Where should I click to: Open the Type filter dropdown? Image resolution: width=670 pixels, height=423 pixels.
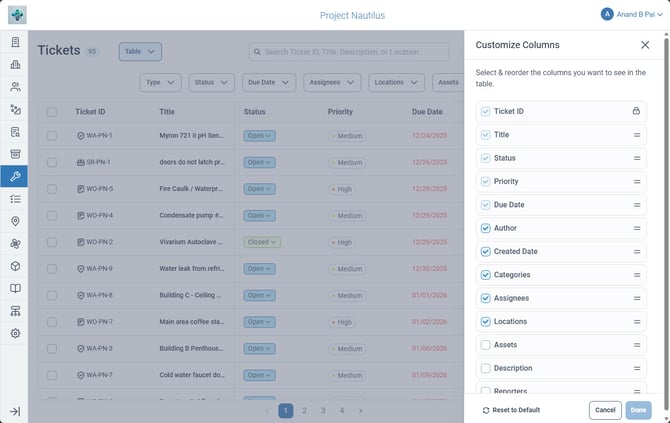point(160,82)
